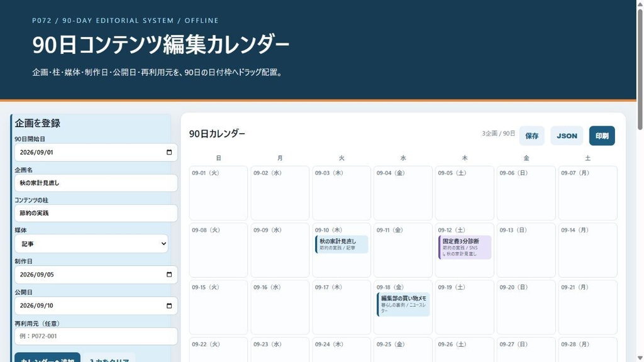The width and height of the screenshot is (644, 362).
Task: Open calendar picker icon in 公開日 field
Action: click(169, 306)
